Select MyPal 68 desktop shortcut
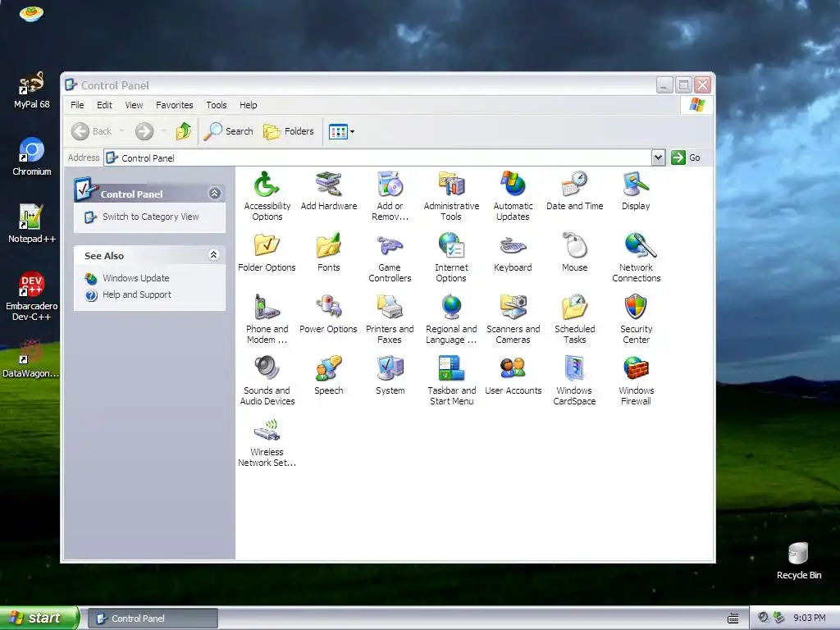The width and height of the screenshot is (840, 630). pos(32,90)
